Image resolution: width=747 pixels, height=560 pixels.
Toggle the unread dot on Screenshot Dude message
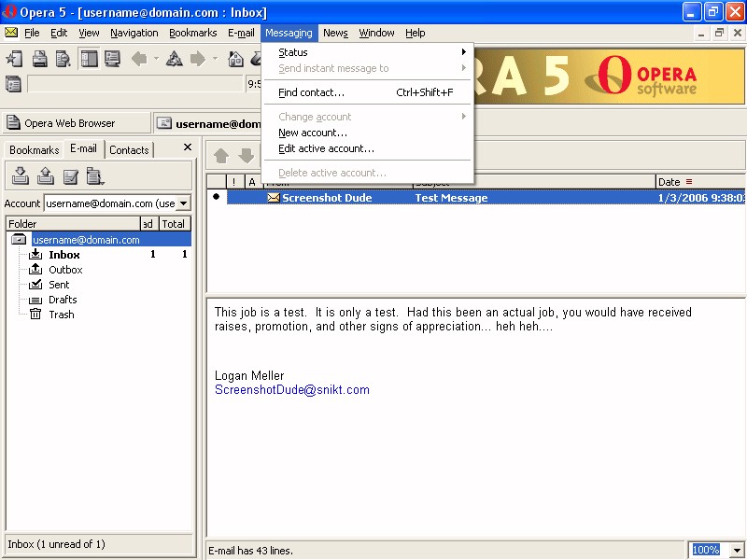pyautogui.click(x=217, y=197)
